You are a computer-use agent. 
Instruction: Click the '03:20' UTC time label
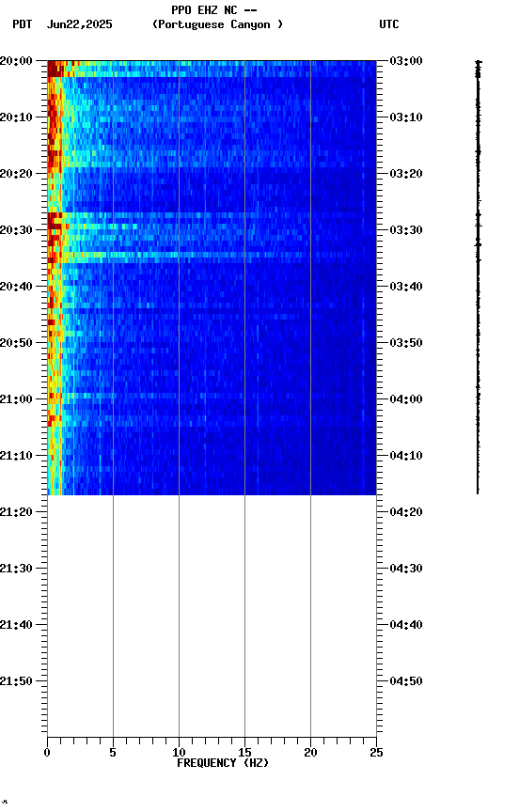(x=406, y=174)
